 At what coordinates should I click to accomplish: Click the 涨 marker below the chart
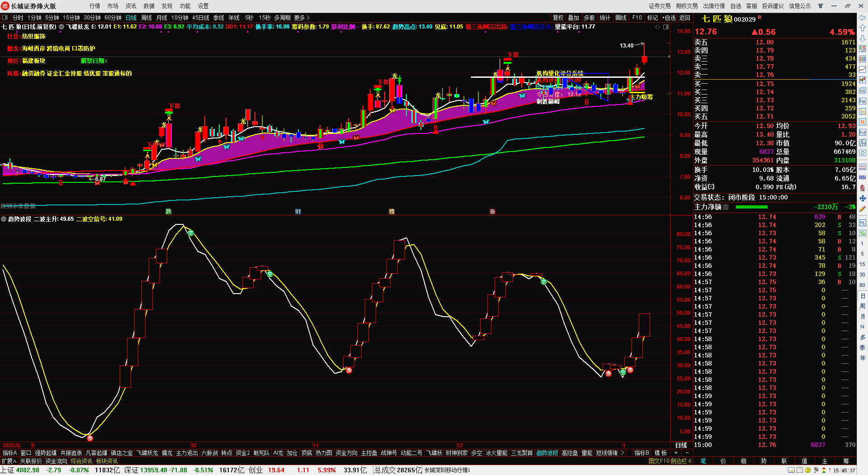tap(492, 212)
